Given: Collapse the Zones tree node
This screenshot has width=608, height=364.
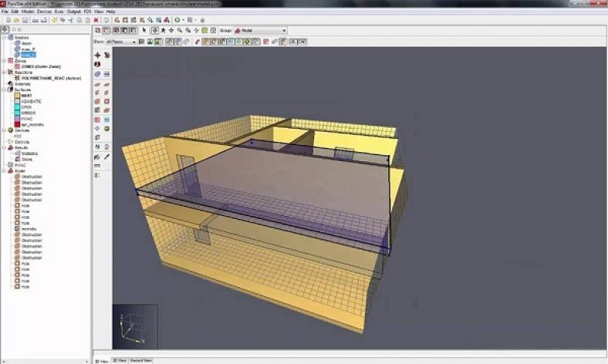Looking at the screenshot, I should tap(5, 61).
